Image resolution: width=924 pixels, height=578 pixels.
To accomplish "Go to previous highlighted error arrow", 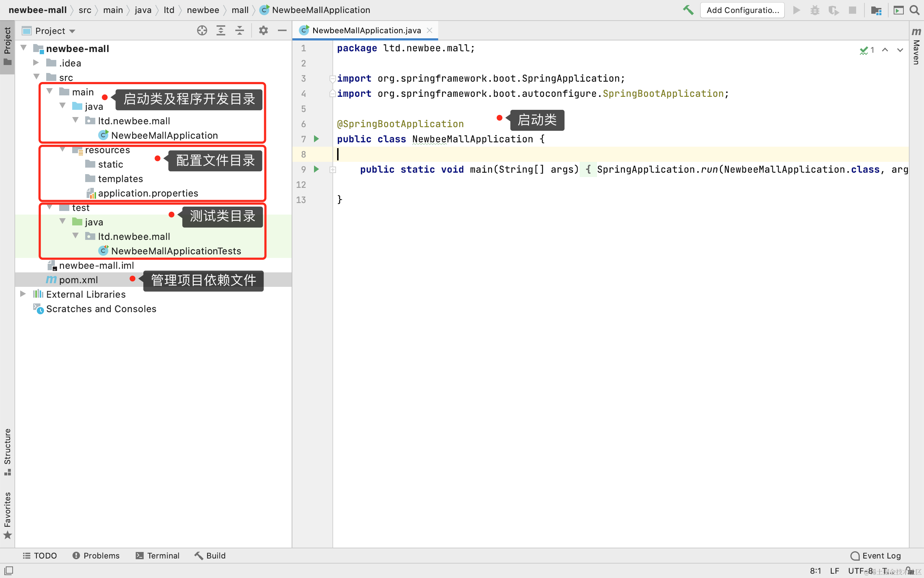I will pyautogui.click(x=885, y=50).
